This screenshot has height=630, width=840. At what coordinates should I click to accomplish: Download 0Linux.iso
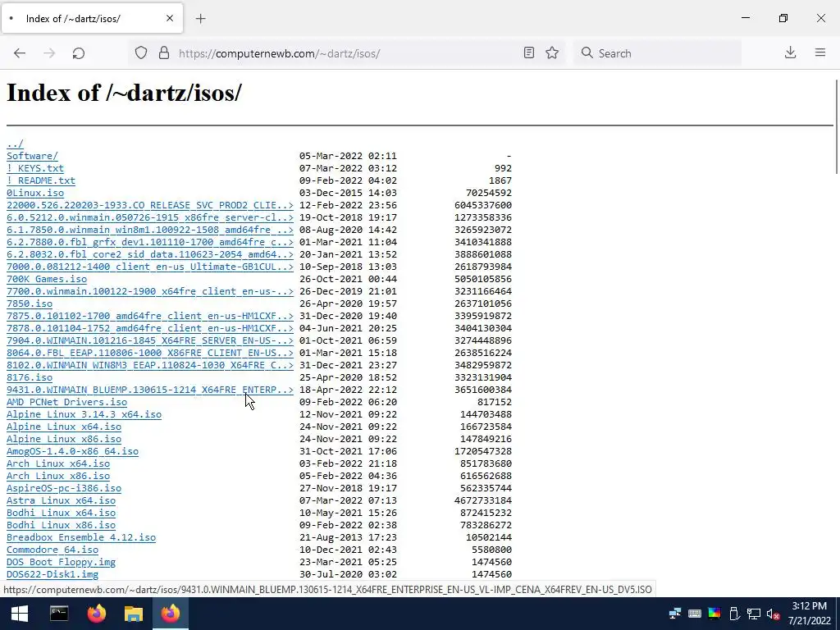pos(34,193)
